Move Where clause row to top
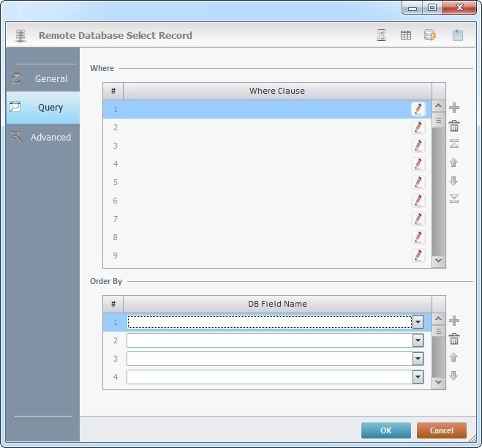Image resolution: width=482 pixels, height=448 pixels. [454, 144]
